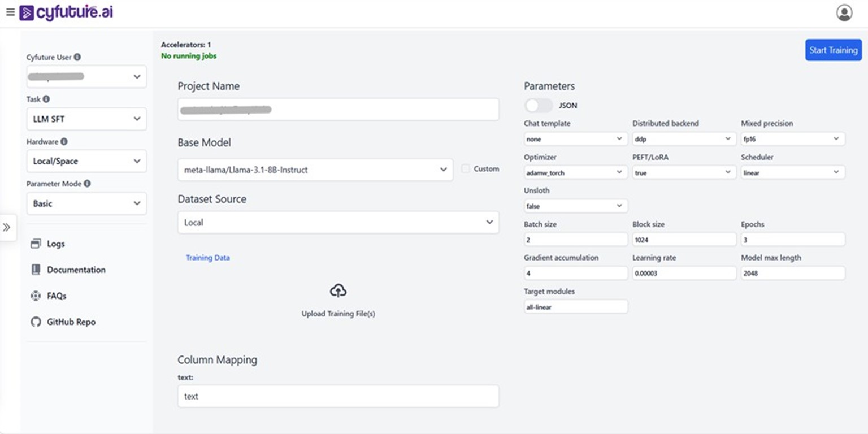Click the FAQs lifebuoy icon
The height and width of the screenshot is (434, 868).
pos(36,296)
